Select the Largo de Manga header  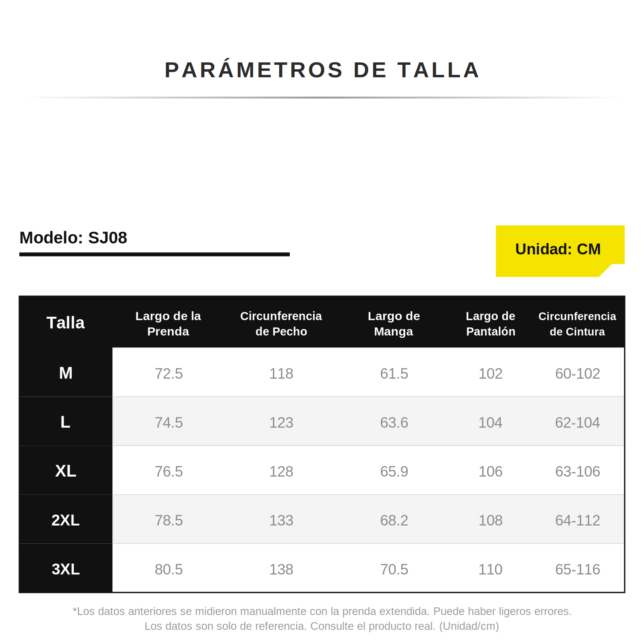pos(394,324)
